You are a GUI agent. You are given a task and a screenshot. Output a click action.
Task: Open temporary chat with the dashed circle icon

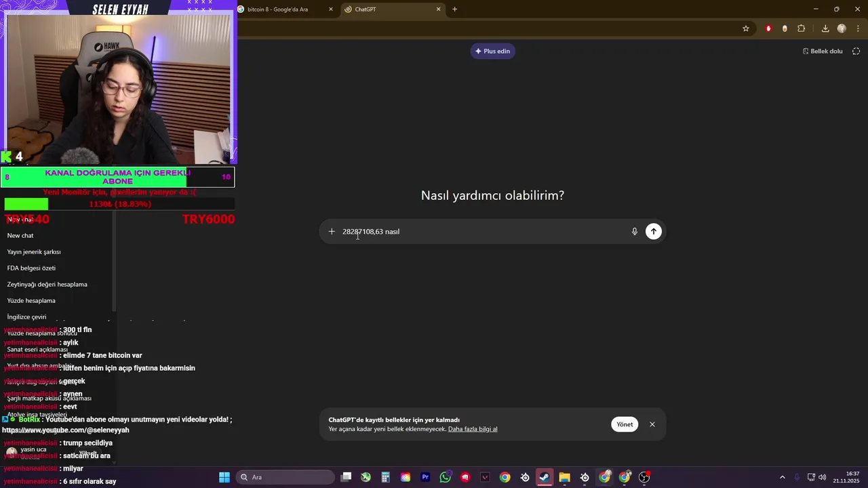pyautogui.click(x=856, y=51)
